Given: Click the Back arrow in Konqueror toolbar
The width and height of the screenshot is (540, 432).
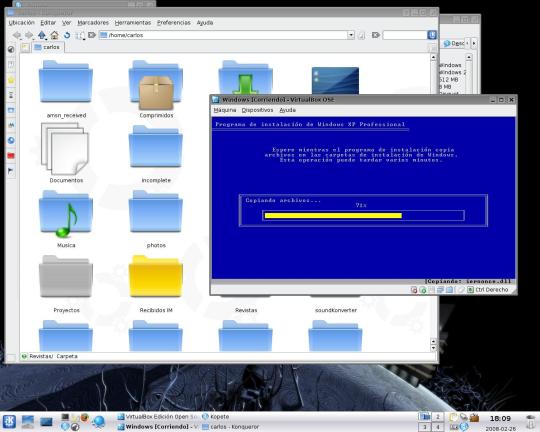Looking at the screenshot, I should (x=17, y=35).
